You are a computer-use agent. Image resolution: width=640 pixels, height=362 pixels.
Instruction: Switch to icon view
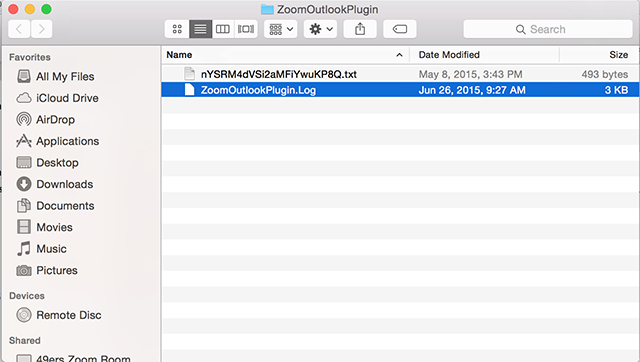click(x=177, y=29)
